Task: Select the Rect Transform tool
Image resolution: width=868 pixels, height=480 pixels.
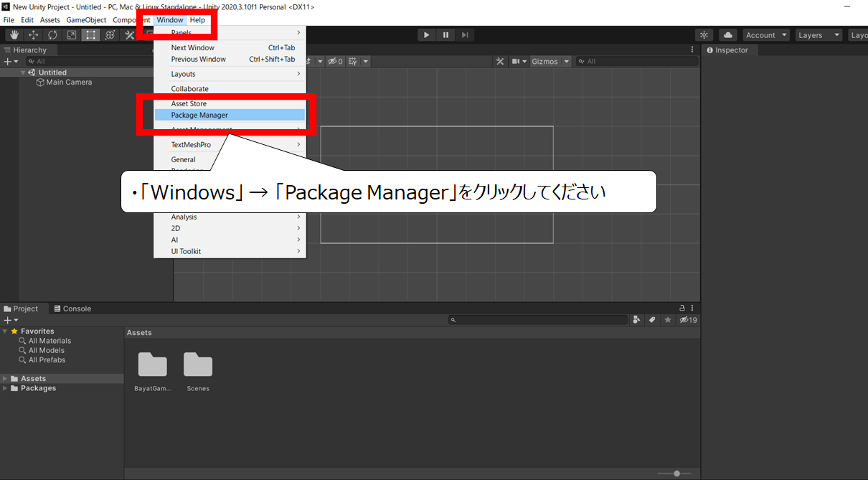Action: click(90, 35)
